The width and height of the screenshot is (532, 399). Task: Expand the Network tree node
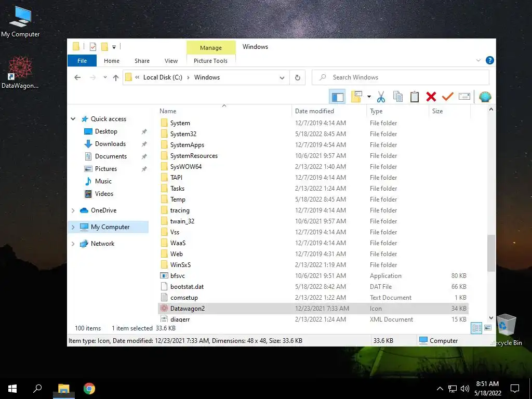pos(73,244)
